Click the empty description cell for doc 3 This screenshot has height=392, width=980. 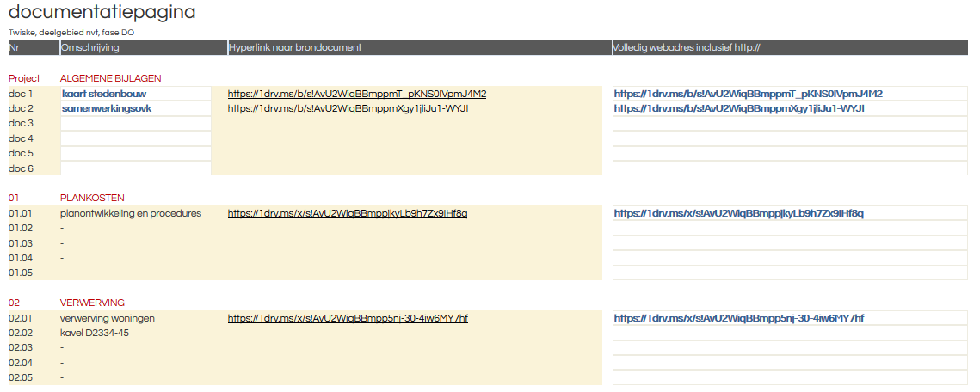(135, 124)
